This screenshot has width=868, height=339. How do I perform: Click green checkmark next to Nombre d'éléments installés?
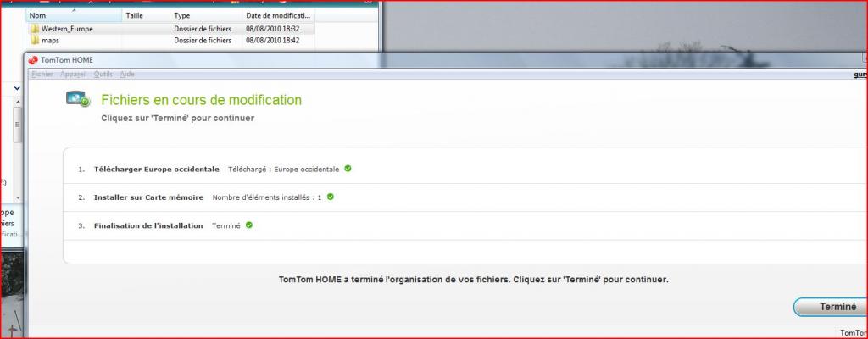coord(331,197)
